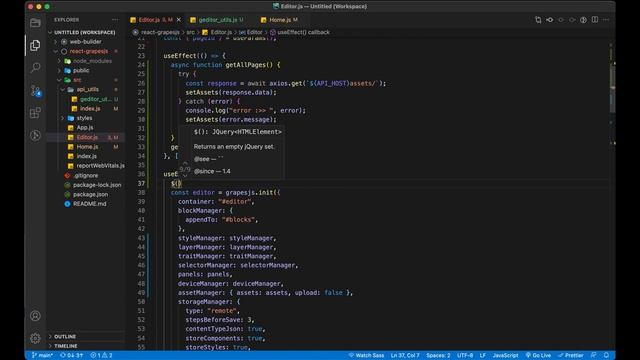The image size is (640, 360).
Task: Open the .gitignore file
Action: [x=86, y=176]
